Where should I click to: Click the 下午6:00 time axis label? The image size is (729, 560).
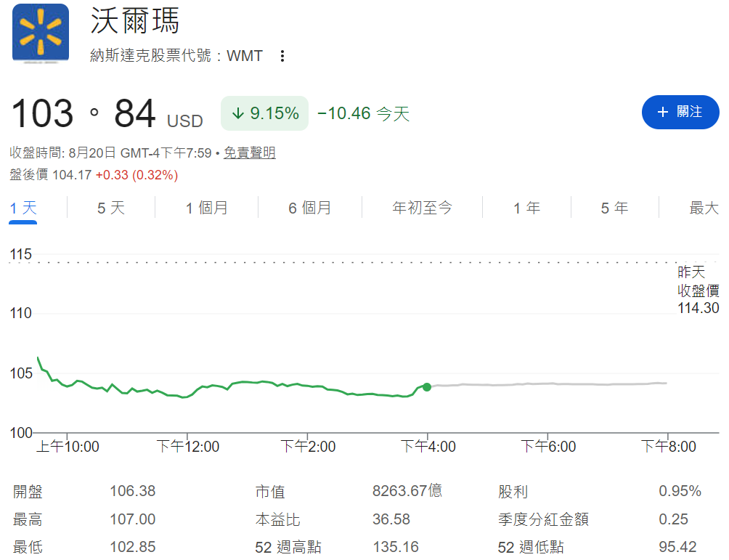pyautogui.click(x=548, y=447)
